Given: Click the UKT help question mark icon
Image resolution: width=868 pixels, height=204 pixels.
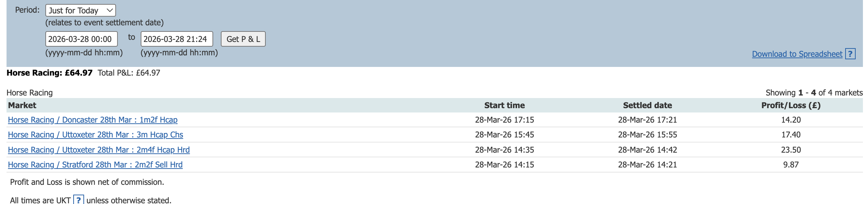Looking at the screenshot, I should coord(79,200).
